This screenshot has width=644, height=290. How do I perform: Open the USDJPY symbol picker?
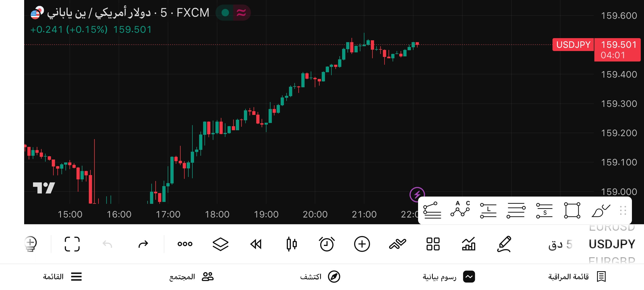(612, 244)
